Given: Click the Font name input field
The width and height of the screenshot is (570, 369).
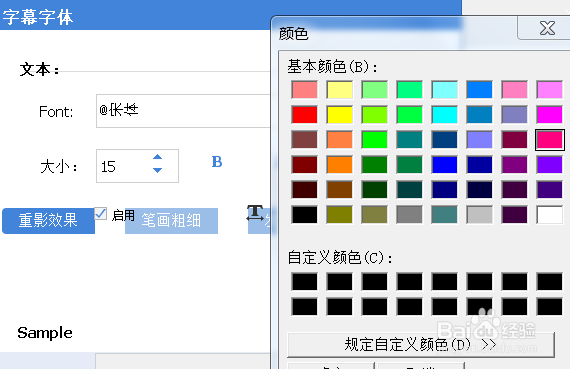Looking at the screenshot, I should coord(183,111).
